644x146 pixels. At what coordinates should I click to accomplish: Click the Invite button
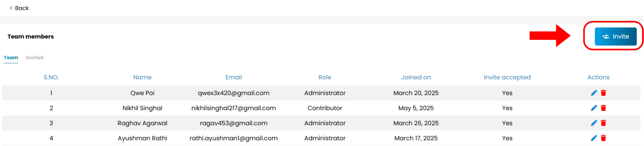coord(616,36)
